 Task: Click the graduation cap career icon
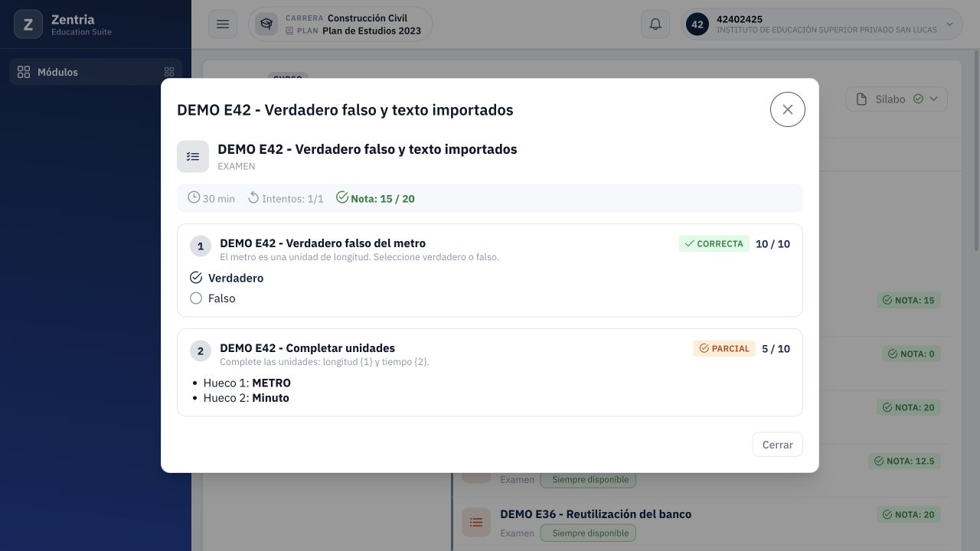(x=266, y=24)
